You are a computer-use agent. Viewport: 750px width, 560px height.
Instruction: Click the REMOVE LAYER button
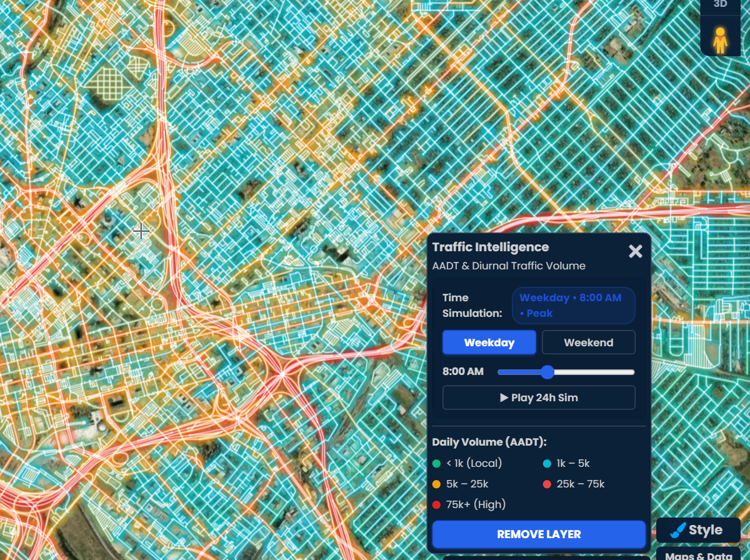(539, 534)
